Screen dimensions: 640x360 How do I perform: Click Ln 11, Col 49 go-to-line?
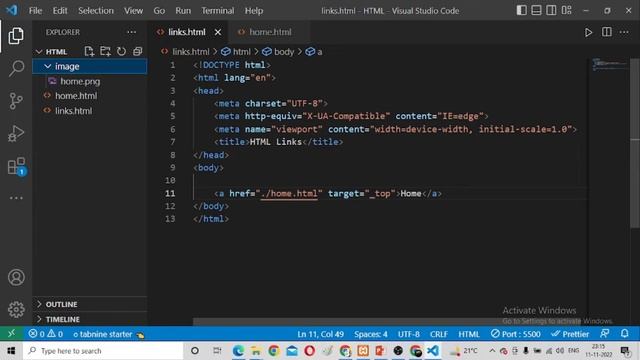tap(320, 334)
